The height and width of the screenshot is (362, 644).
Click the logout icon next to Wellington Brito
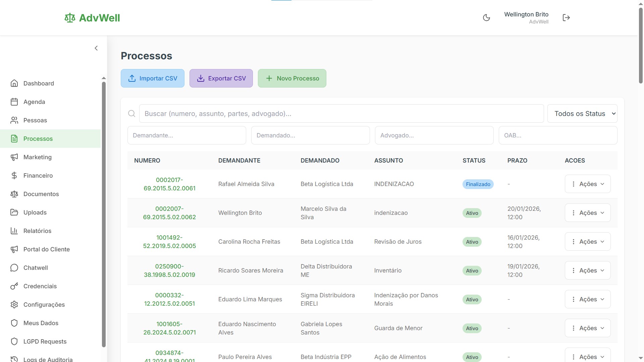pos(566,17)
